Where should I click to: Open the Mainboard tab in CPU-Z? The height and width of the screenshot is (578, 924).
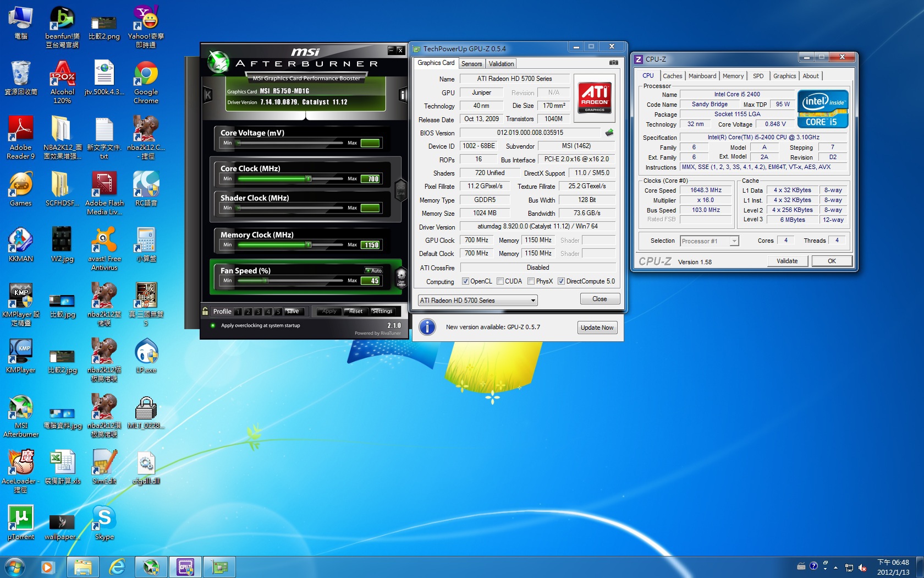tap(702, 76)
